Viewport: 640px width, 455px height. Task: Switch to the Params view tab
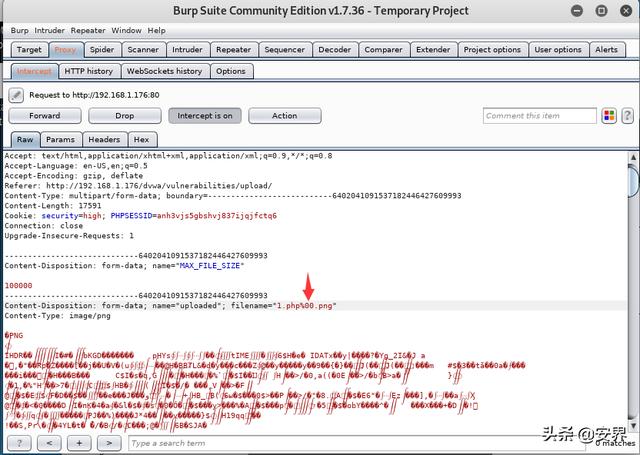coord(61,140)
